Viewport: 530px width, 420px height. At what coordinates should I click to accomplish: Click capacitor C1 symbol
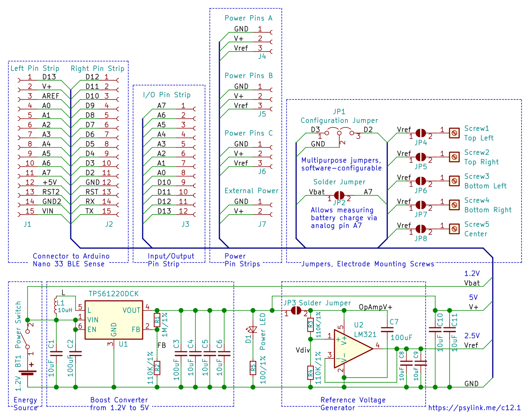[56, 354]
